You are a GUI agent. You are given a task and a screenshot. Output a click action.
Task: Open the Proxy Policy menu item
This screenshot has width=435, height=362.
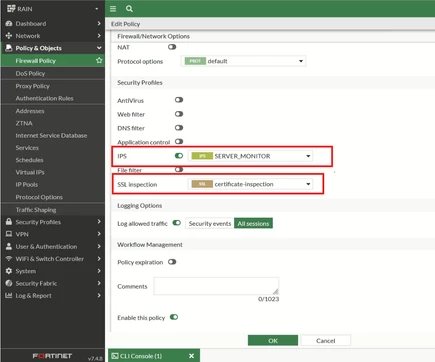53,86
